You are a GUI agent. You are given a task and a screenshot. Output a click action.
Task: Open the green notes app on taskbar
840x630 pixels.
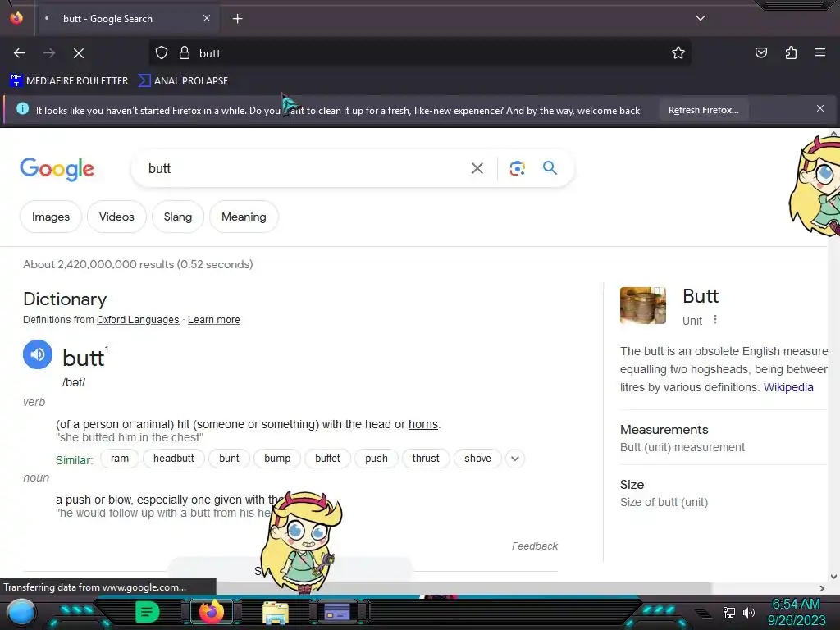click(x=147, y=612)
